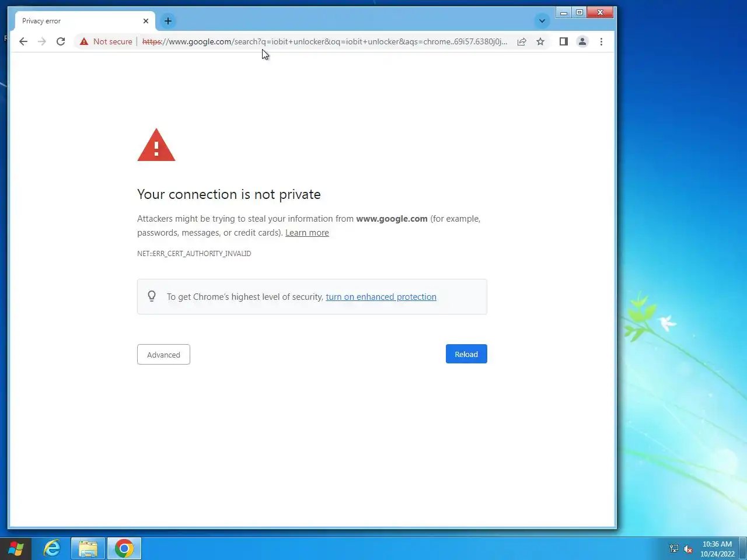The width and height of the screenshot is (747, 560).
Task: Click the address bar URL
Action: pyautogui.click(x=324, y=41)
